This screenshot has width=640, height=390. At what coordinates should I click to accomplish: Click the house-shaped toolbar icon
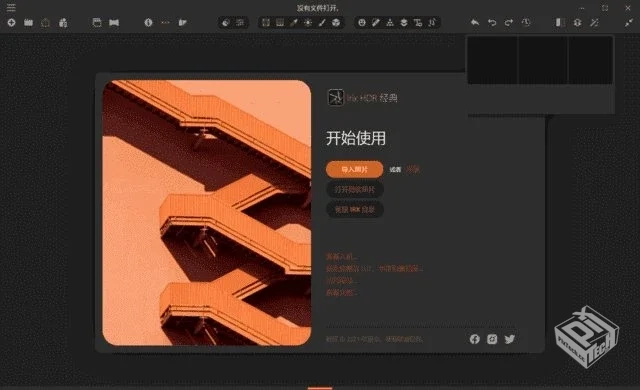pos(45,22)
